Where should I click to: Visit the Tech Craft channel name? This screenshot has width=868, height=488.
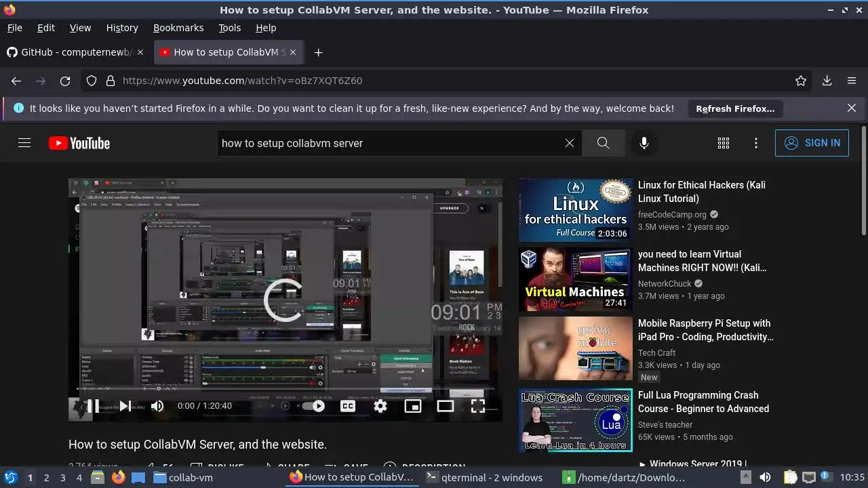[x=656, y=352]
